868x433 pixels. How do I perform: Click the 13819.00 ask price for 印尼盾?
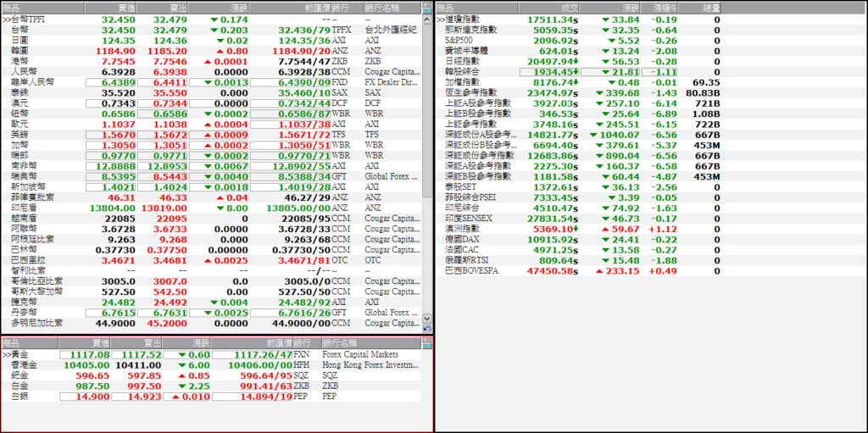(x=164, y=208)
